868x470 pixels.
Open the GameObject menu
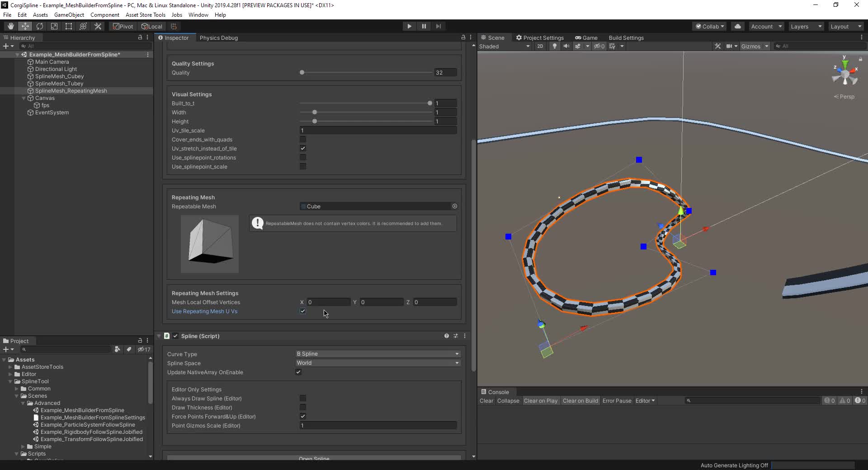(x=69, y=15)
